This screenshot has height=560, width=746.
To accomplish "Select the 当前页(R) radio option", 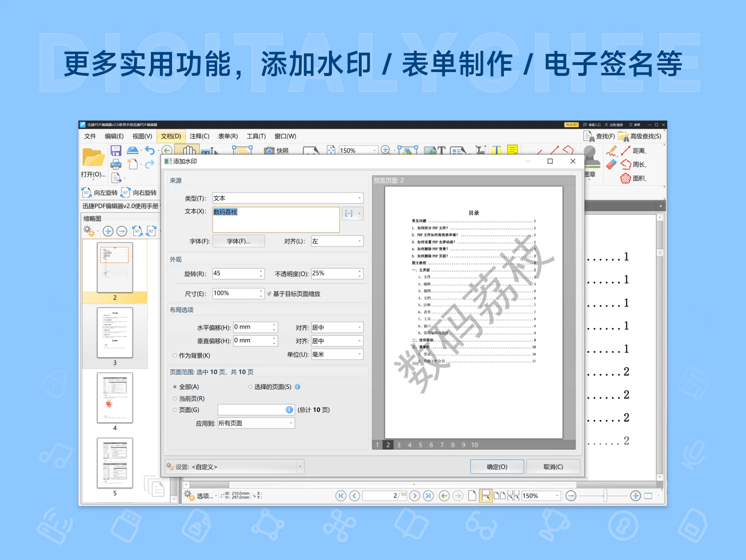I will tap(174, 399).
